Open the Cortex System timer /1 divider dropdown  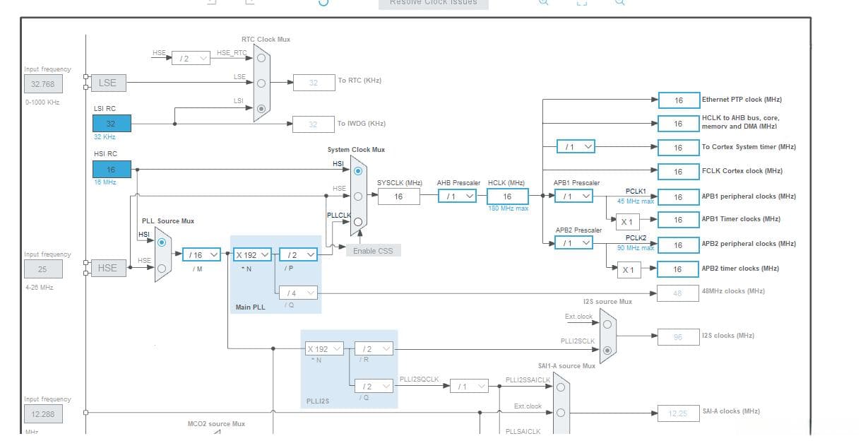[576, 147]
